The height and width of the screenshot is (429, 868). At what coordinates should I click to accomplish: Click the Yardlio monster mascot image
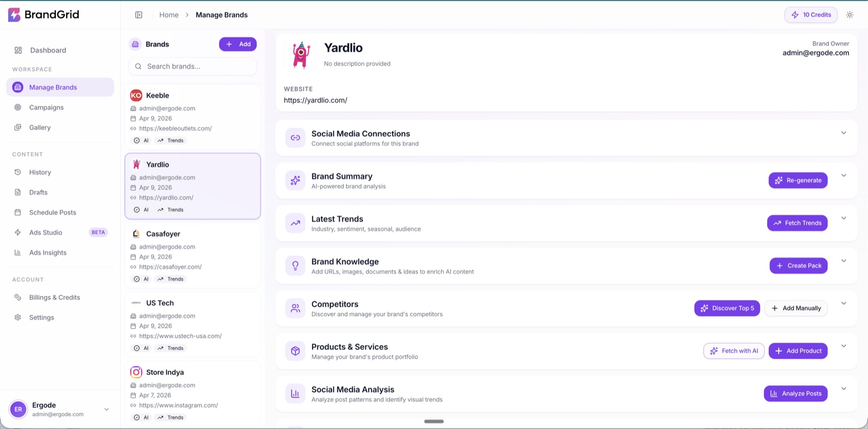tap(301, 55)
